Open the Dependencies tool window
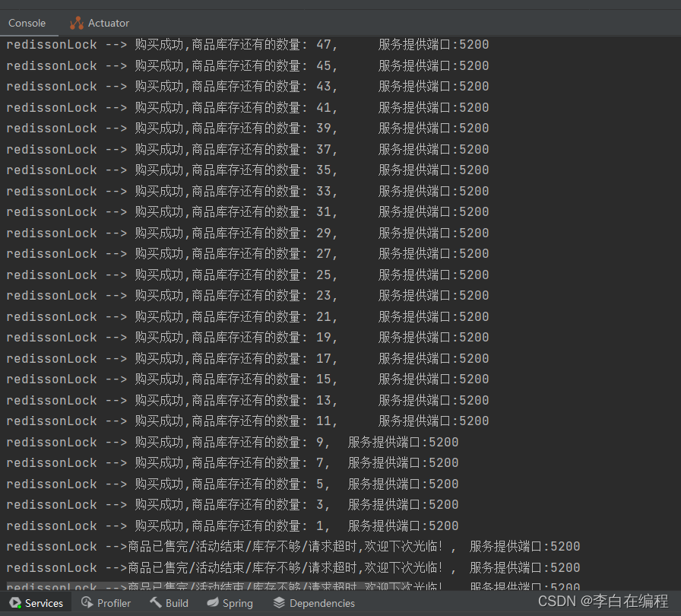The height and width of the screenshot is (616, 681). [x=314, y=603]
